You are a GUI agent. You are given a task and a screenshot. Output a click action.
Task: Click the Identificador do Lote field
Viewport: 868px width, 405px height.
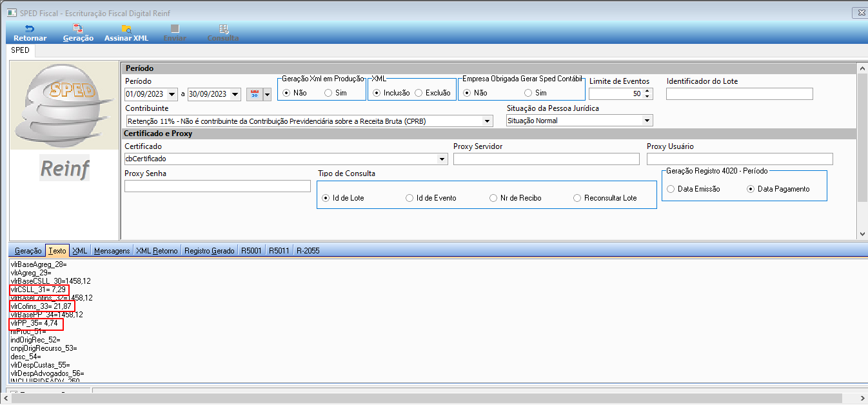pos(740,94)
